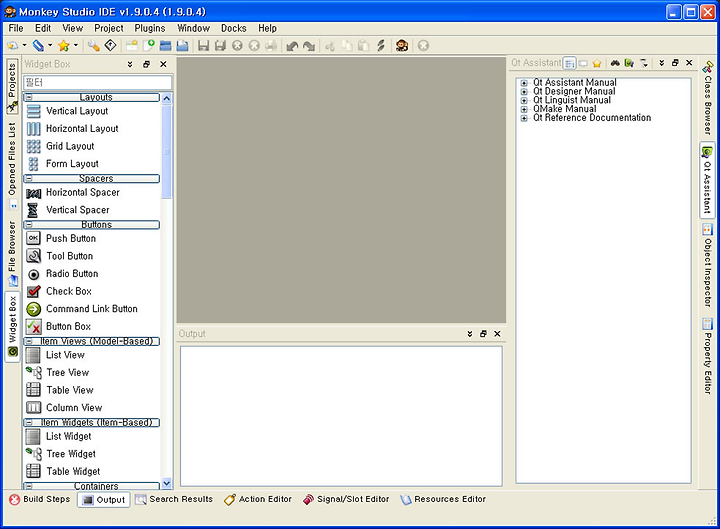Click the filter funnel icon in Qt Assistant

(644, 63)
